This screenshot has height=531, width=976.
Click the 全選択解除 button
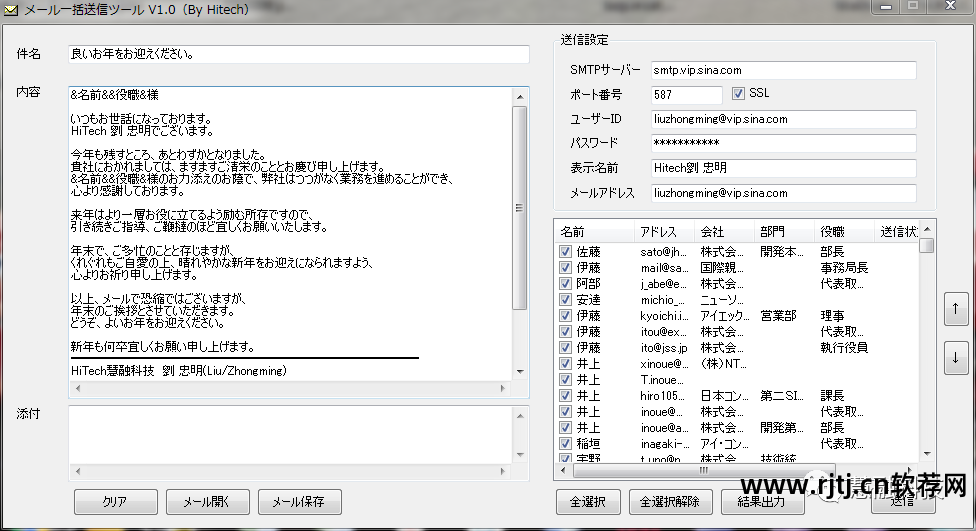[670, 502]
